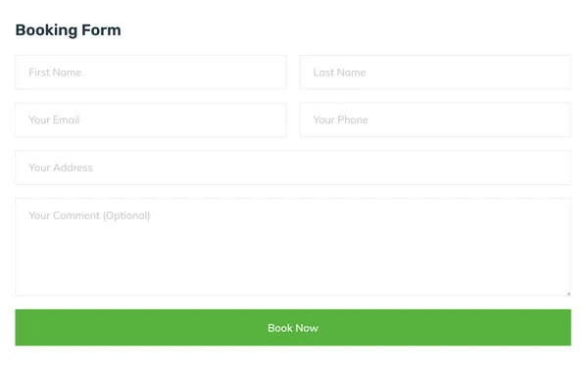This screenshot has height=372, width=588.
Task: Click the Booking Form heading text
Action: pyautogui.click(x=68, y=30)
